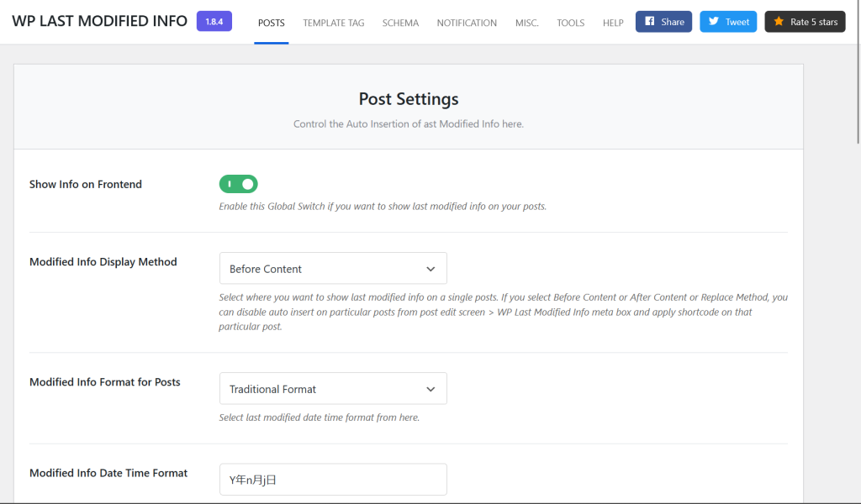Image resolution: width=861 pixels, height=504 pixels.
Task: Click the Facebook icon in Share button
Action: [x=650, y=21]
